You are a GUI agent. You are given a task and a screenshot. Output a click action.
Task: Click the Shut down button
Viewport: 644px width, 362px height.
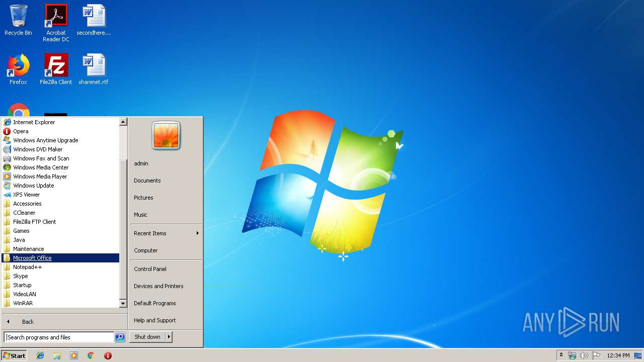pos(147,337)
